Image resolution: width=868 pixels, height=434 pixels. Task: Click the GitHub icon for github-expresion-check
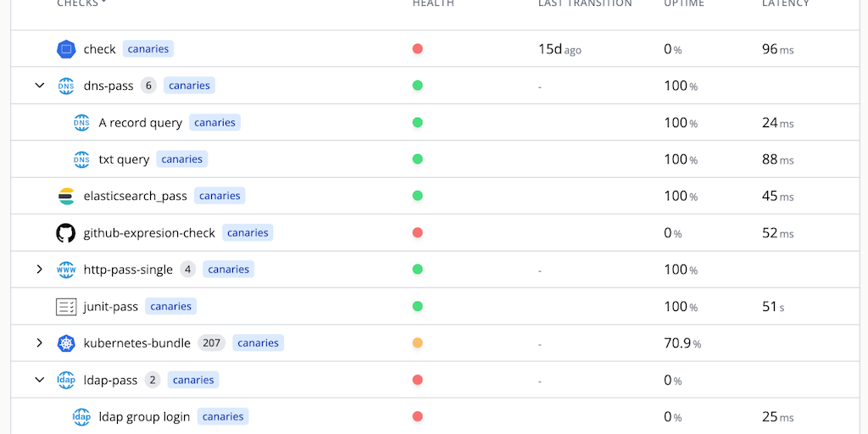[x=66, y=233]
